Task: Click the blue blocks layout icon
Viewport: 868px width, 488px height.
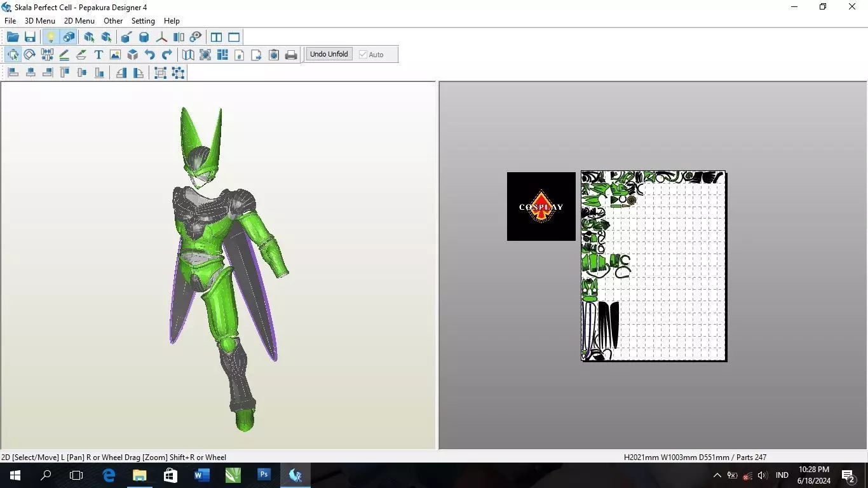Action: (x=222, y=55)
